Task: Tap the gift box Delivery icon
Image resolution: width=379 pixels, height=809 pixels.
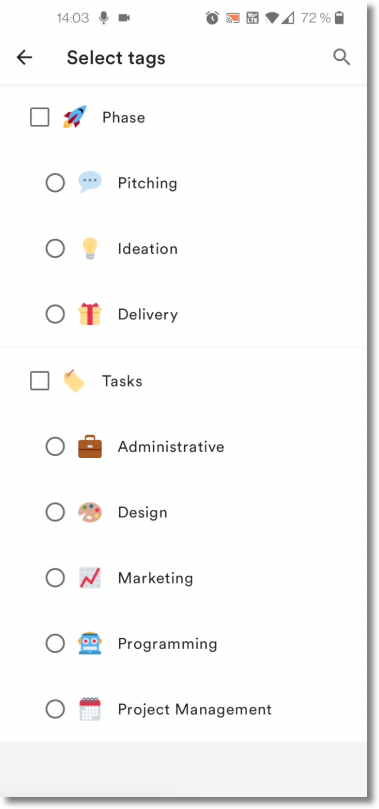Action: [90, 314]
